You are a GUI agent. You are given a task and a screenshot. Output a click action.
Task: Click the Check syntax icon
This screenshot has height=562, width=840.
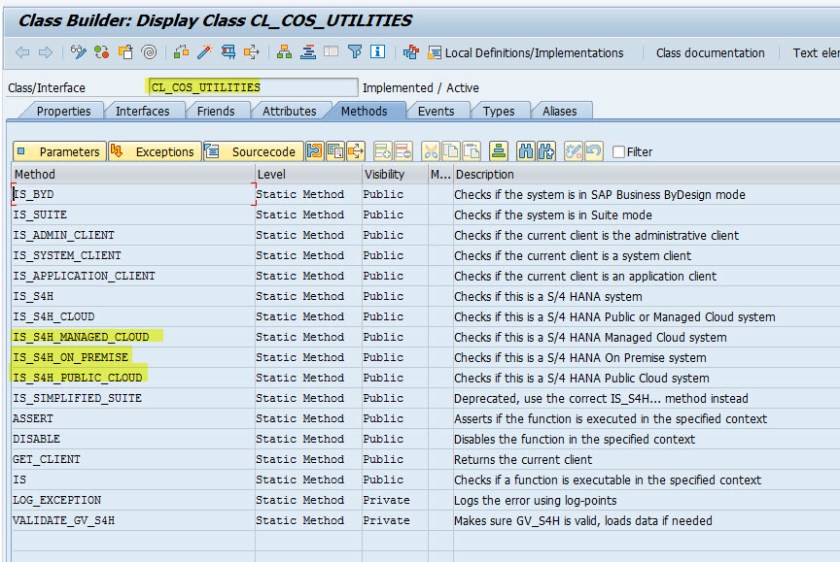(181, 52)
